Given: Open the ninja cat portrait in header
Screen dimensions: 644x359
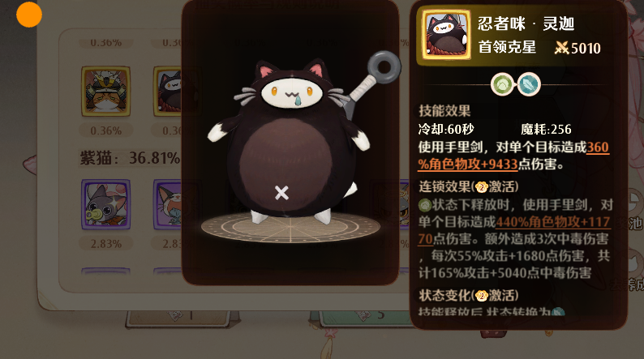Looking at the screenshot, I should 446,35.
